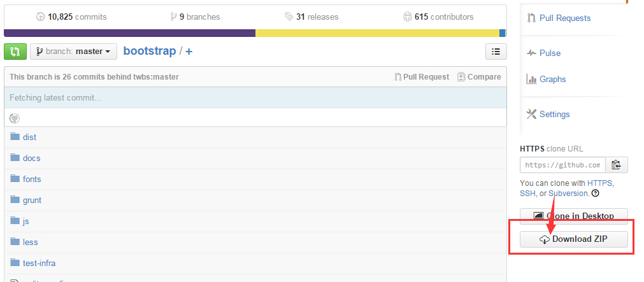The image size is (644, 282).
Task: Click the folder icon beside js
Action: click(15, 220)
